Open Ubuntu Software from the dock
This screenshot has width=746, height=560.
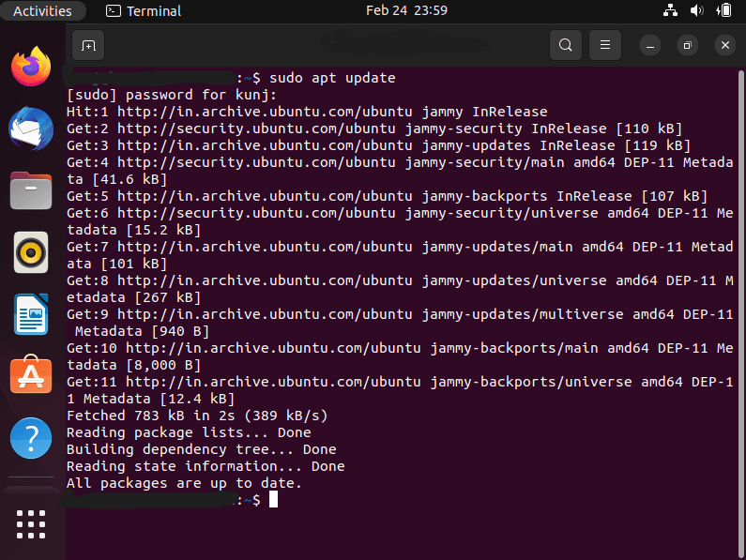[x=31, y=374]
